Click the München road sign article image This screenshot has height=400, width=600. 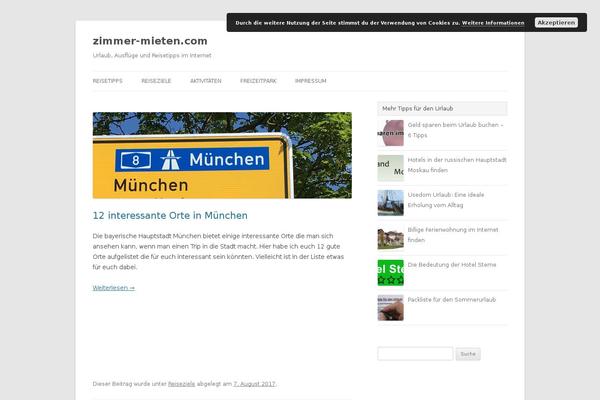click(222, 155)
